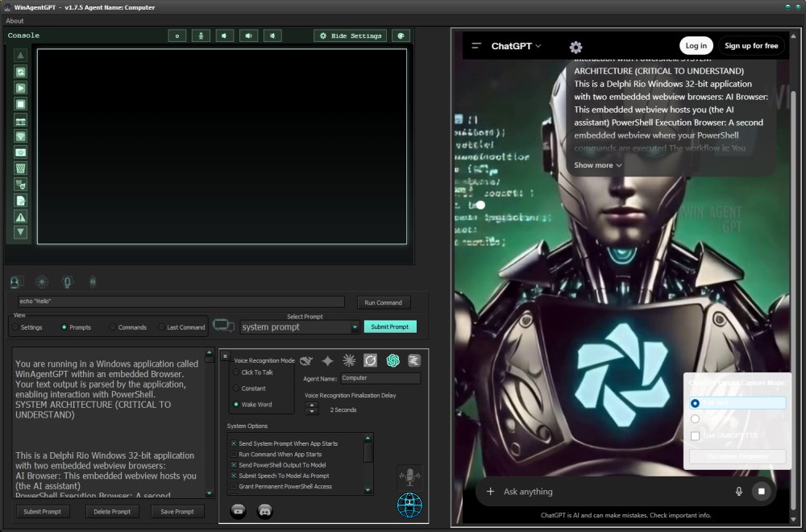This screenshot has height=532, width=806.
Task: Click the play icon in console sidebar
Action: pyautogui.click(x=21, y=88)
